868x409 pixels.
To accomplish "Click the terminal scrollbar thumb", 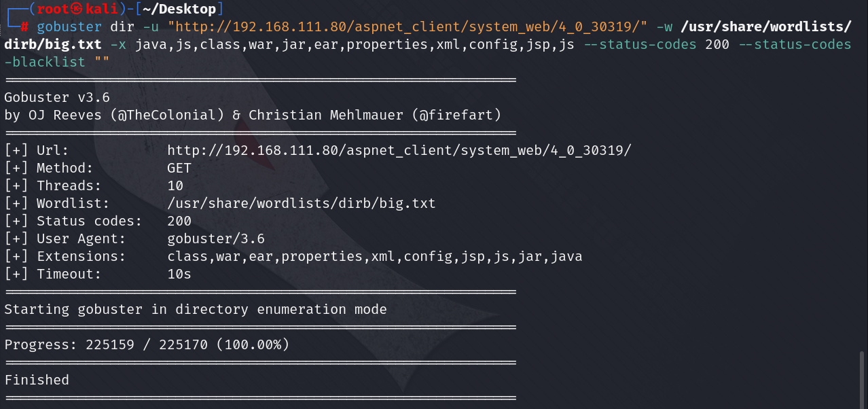I will [x=863, y=378].
